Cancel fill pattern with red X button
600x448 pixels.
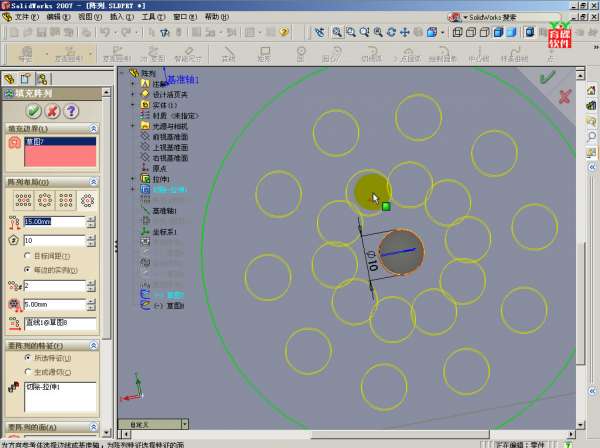(52, 110)
